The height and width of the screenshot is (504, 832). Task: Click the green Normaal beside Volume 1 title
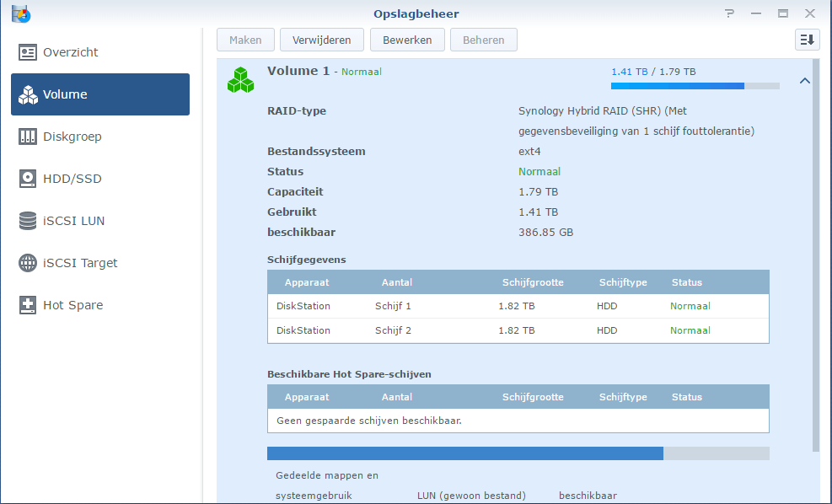pos(362,72)
